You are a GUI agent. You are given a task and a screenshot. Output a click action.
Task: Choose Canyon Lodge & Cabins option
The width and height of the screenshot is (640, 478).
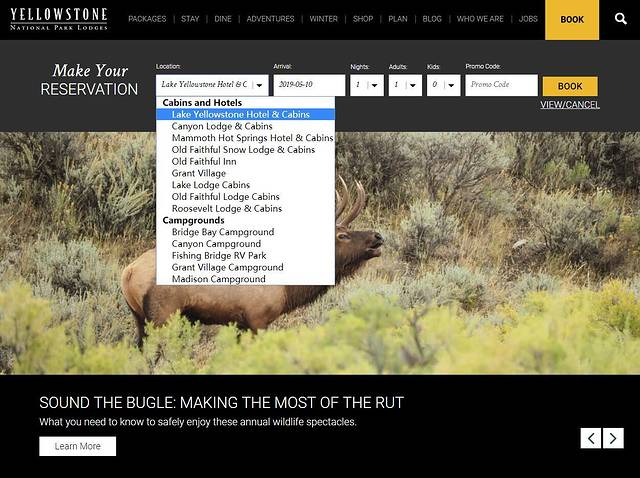click(x=222, y=127)
